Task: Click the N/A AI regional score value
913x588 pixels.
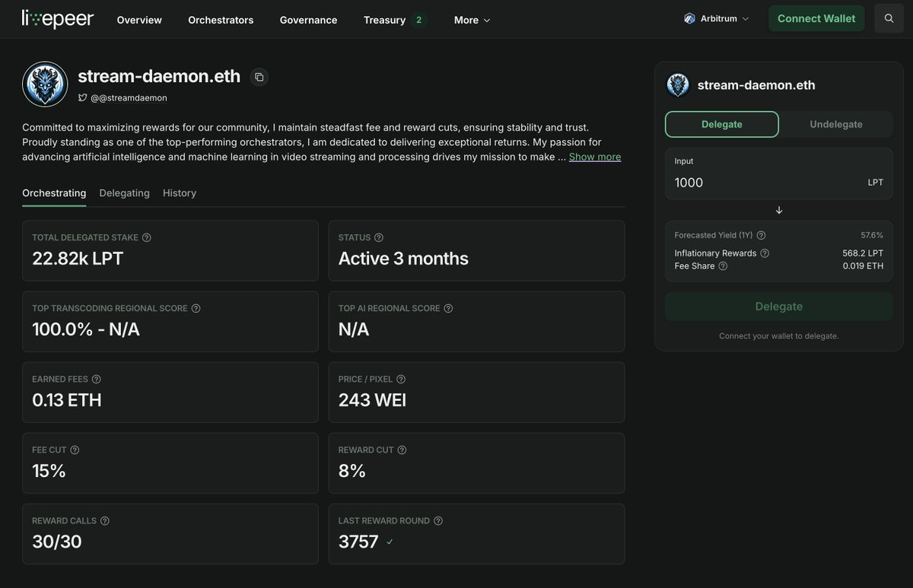Action: pos(354,329)
